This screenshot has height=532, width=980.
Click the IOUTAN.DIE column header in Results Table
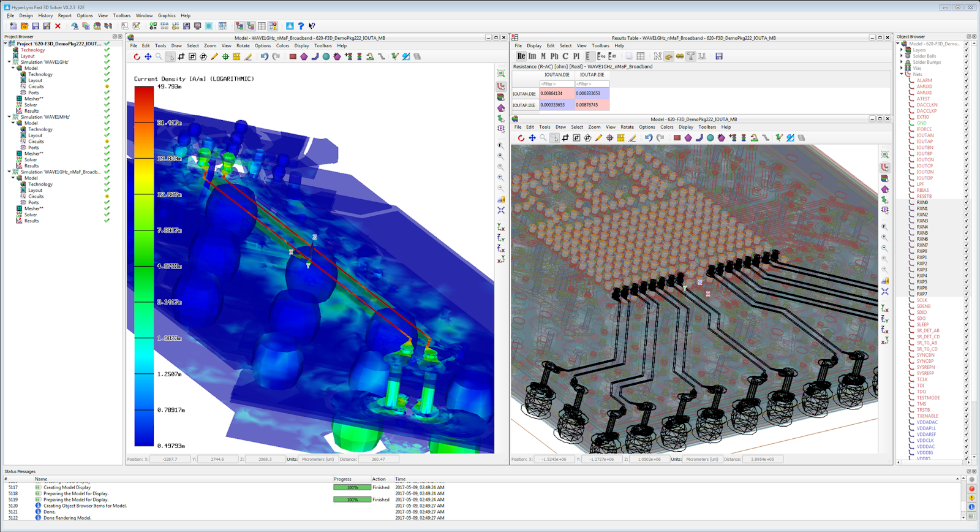tap(557, 75)
